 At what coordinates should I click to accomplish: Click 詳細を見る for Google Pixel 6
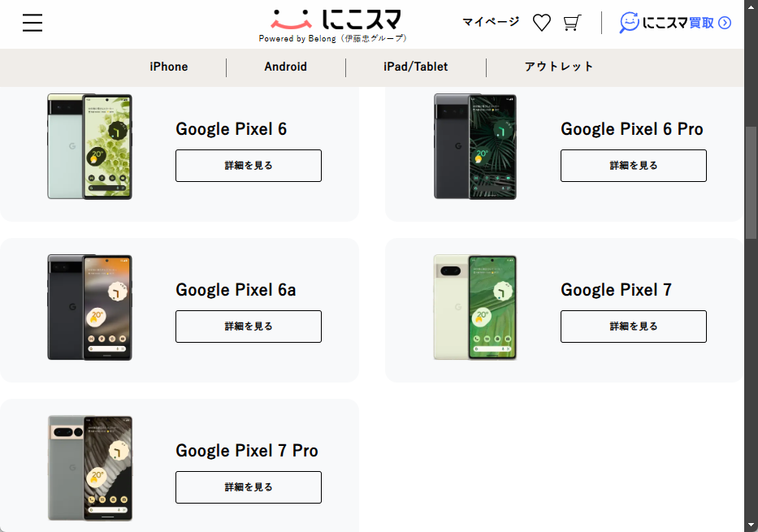248,165
